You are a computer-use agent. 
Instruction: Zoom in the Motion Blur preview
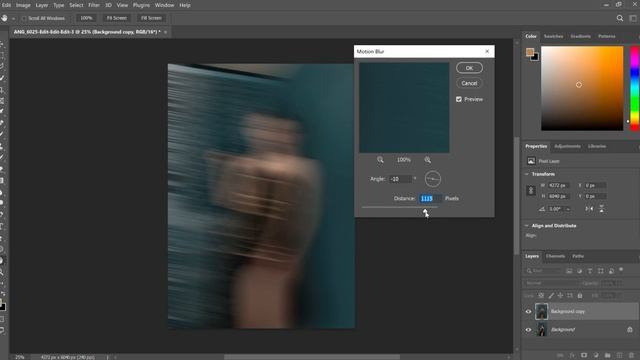[x=427, y=160]
